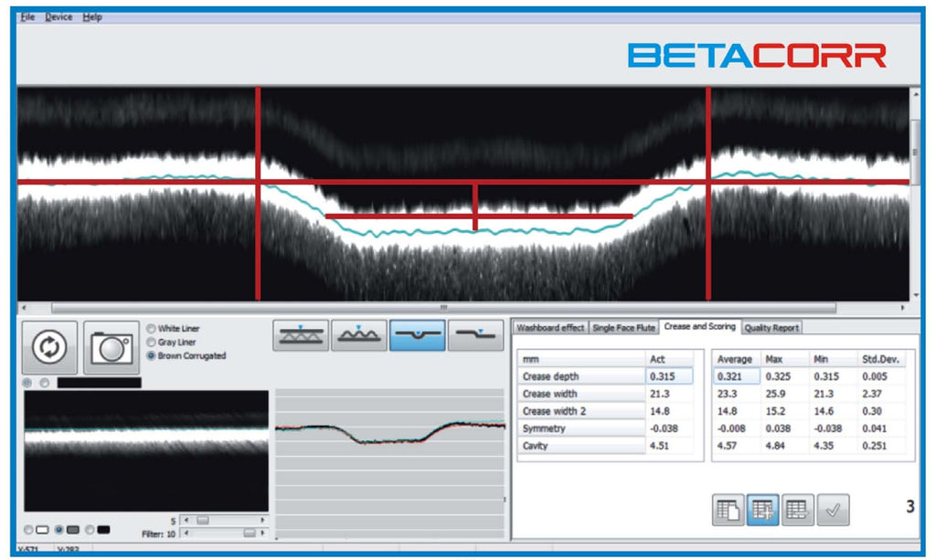This screenshot has width=936, height=560.
Task: Select the White Liner radio option
Action: (x=151, y=329)
